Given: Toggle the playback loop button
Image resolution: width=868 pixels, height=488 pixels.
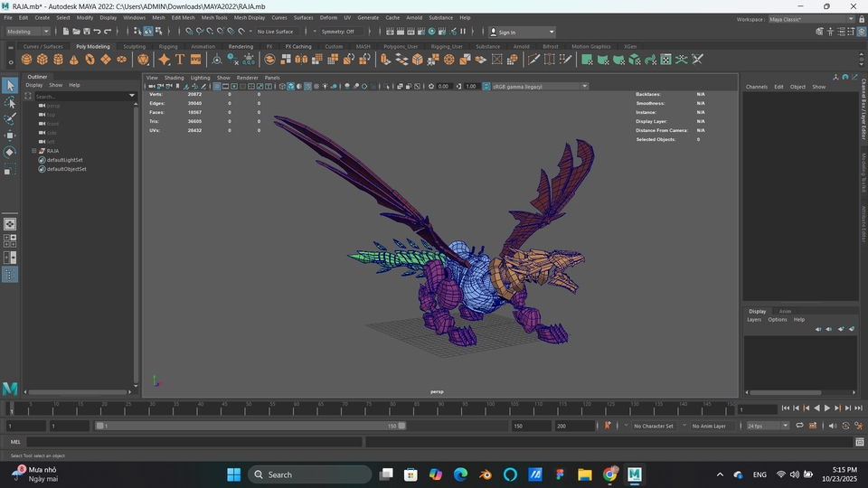Looking at the screenshot, I should (x=799, y=426).
